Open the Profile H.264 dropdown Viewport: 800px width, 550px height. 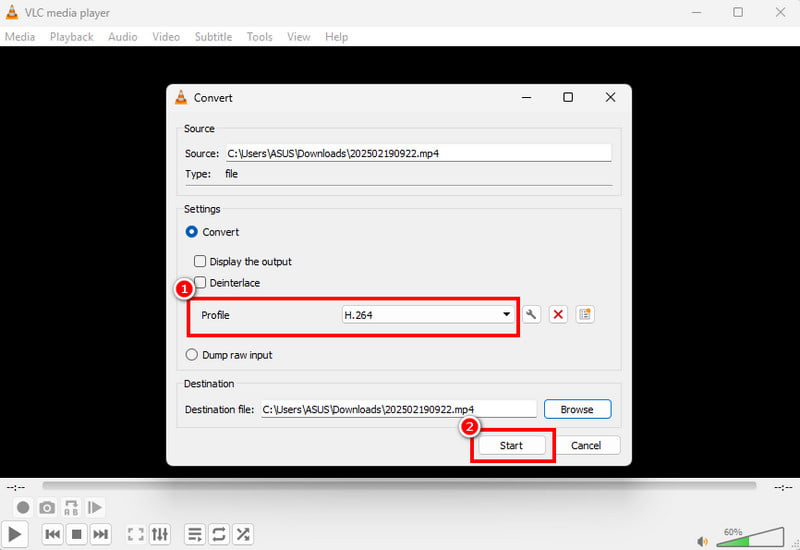428,314
